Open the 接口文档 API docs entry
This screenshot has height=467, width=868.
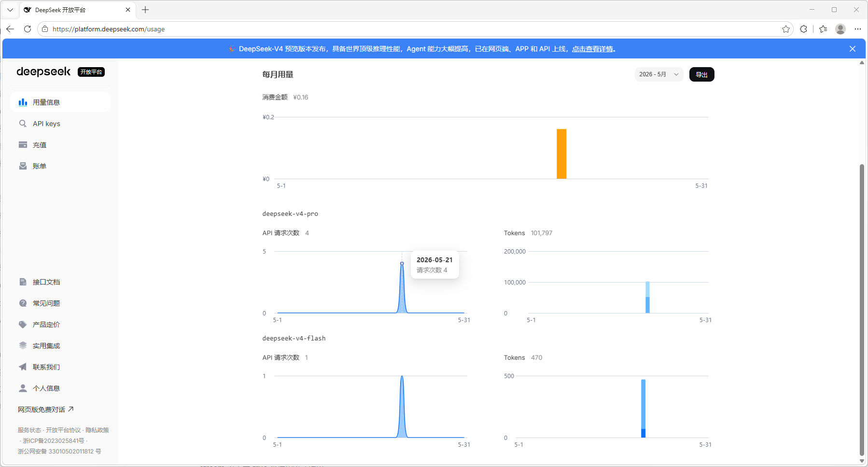(x=60, y=282)
